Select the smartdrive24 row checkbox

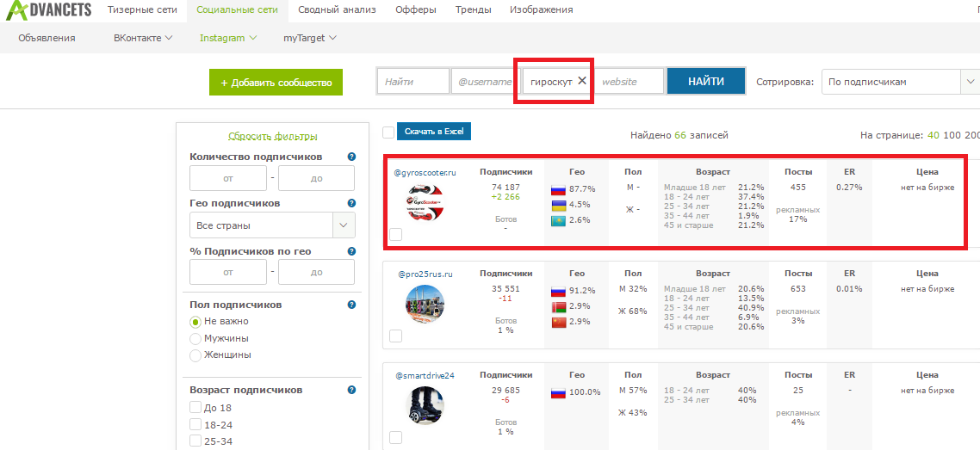point(395,437)
